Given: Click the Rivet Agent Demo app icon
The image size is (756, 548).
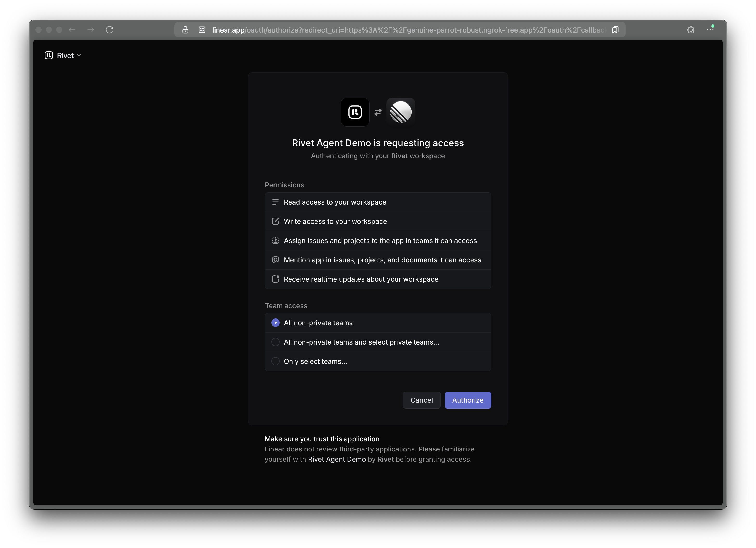Looking at the screenshot, I should click(355, 112).
